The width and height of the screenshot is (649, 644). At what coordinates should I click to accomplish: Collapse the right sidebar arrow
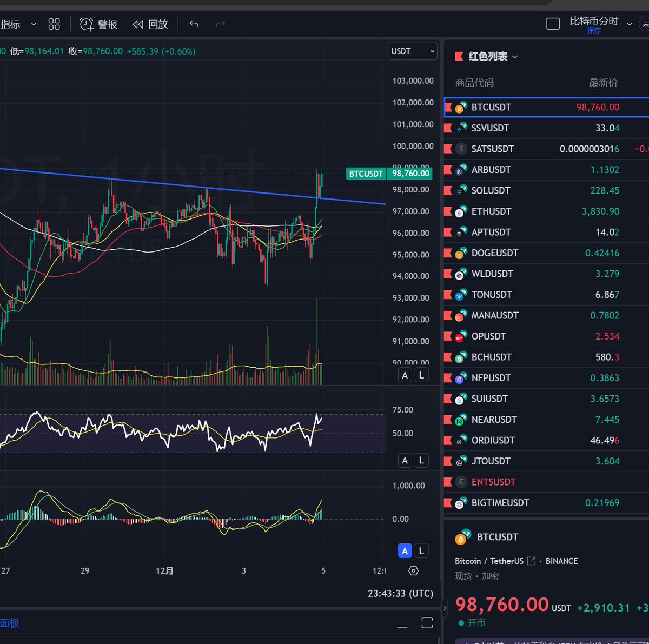[x=445, y=608]
